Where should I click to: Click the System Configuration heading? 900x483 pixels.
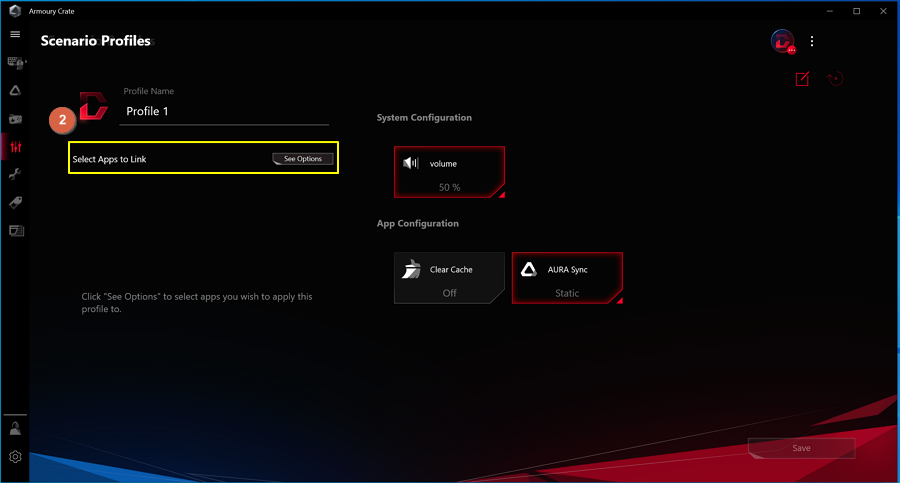click(424, 117)
